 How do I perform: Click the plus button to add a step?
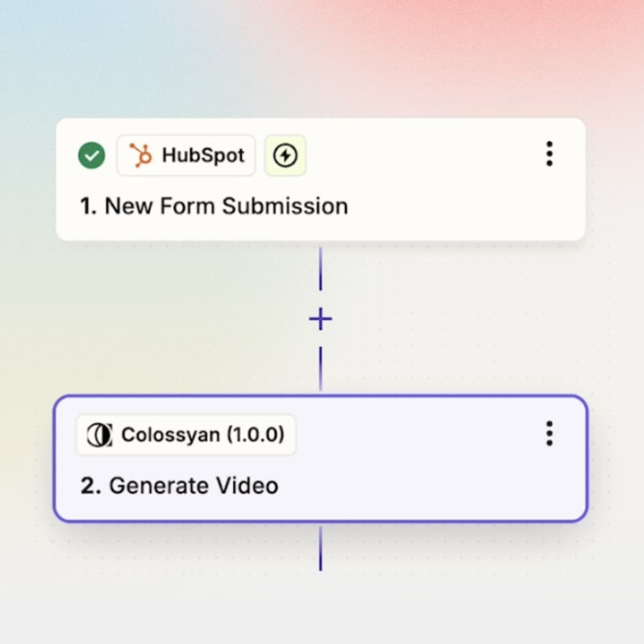(321, 319)
